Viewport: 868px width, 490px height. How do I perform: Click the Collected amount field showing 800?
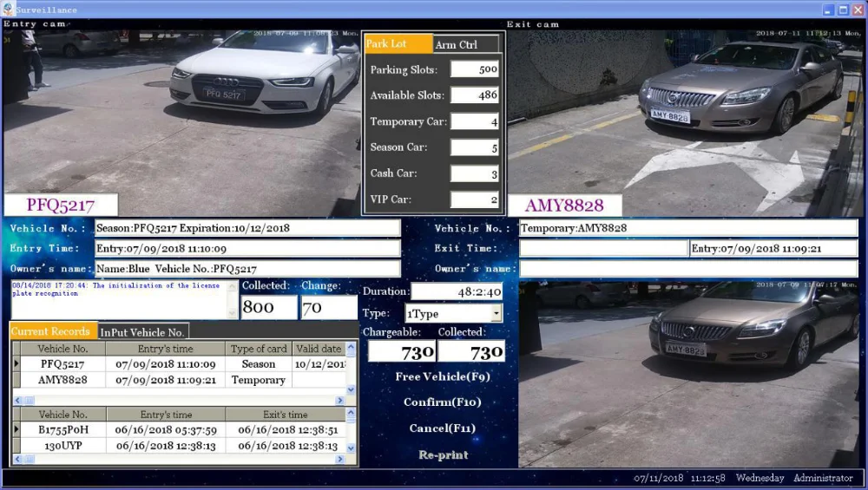pos(268,307)
